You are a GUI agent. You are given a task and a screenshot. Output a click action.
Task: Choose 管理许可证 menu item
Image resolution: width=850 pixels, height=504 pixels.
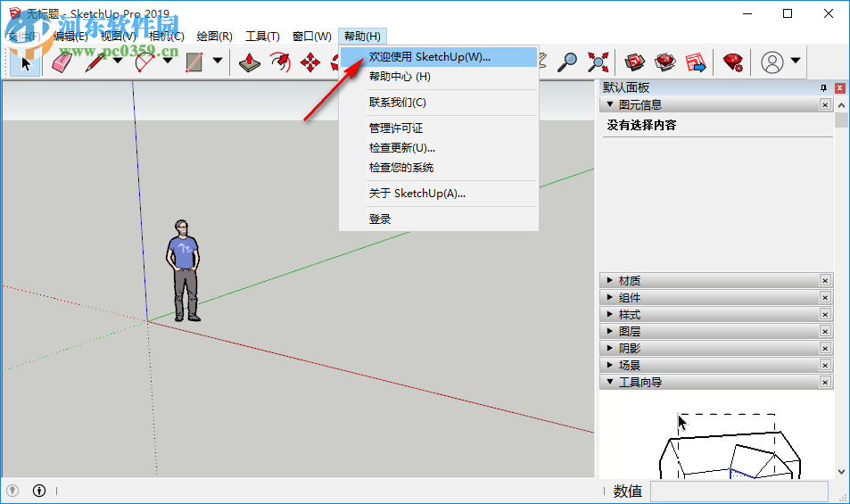pyautogui.click(x=439, y=128)
